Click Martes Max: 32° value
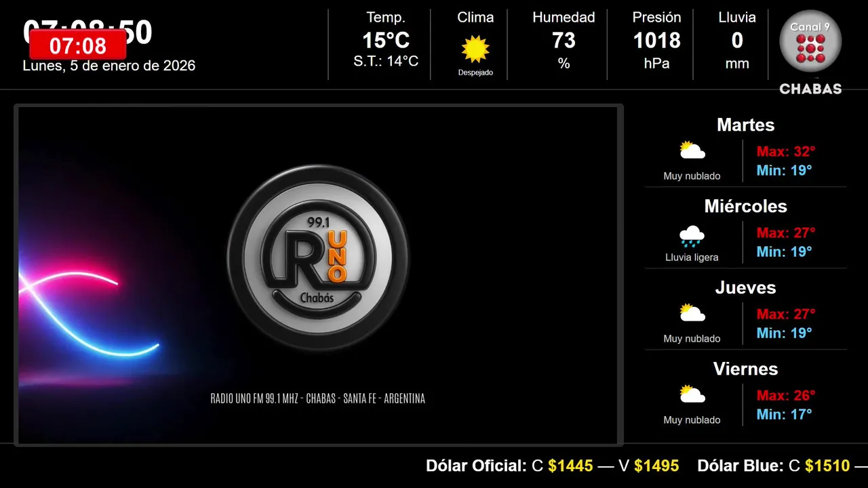 coord(786,151)
